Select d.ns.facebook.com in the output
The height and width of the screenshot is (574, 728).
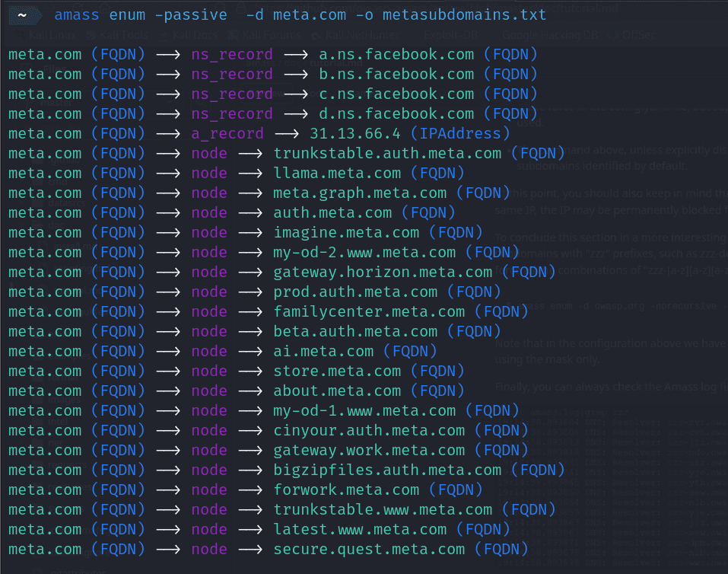point(396,114)
